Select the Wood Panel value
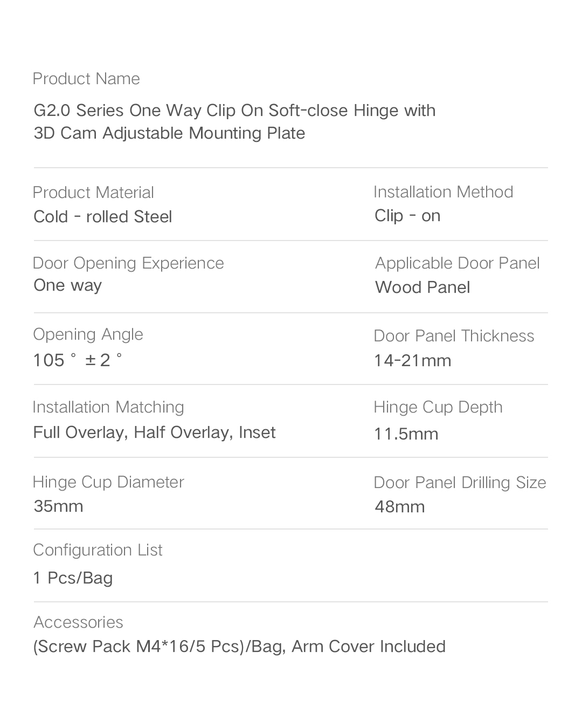The width and height of the screenshot is (582, 728). pos(422,287)
